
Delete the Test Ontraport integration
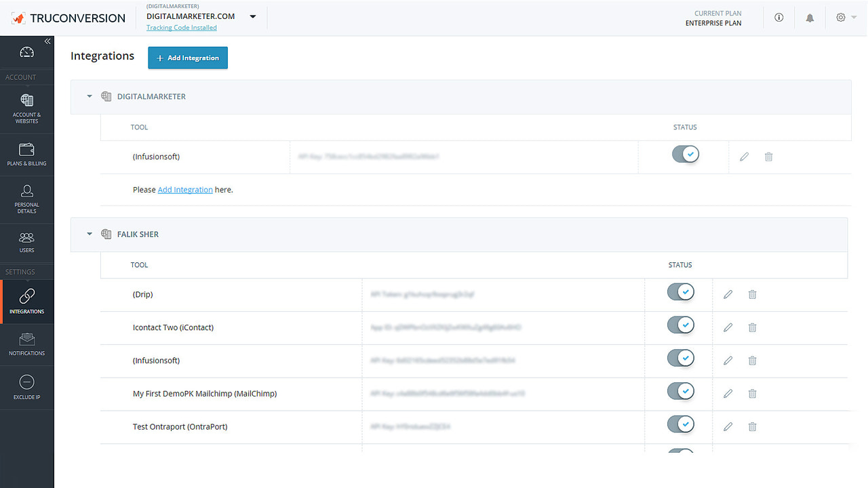click(x=752, y=426)
